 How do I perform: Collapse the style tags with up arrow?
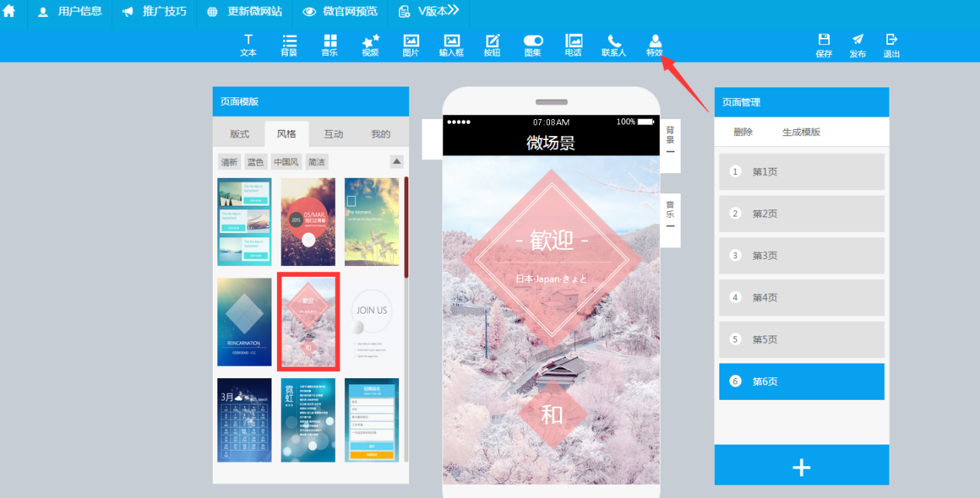397,162
